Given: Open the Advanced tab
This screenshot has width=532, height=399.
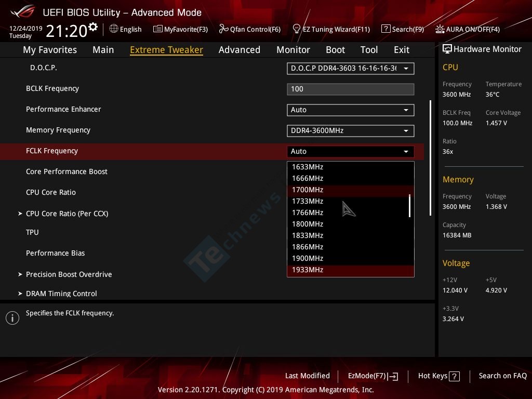Looking at the screenshot, I should pyautogui.click(x=239, y=50).
